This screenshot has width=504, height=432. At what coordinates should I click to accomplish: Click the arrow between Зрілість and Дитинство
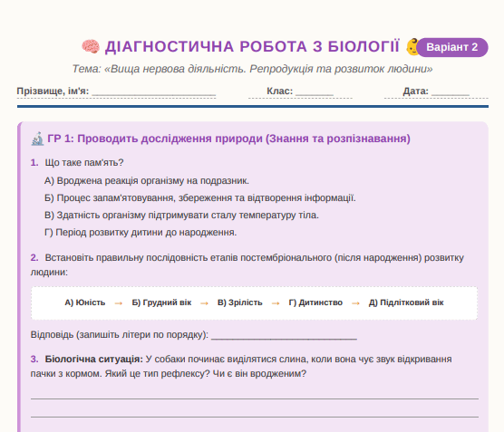(x=276, y=303)
